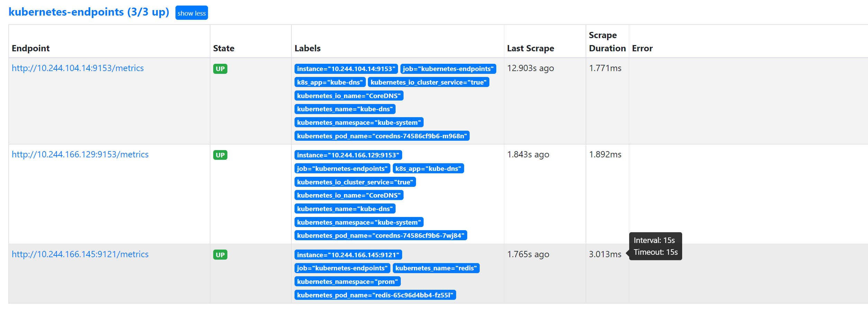868x313 pixels.
Task: Click job label in the first endpoint row
Action: click(x=448, y=69)
